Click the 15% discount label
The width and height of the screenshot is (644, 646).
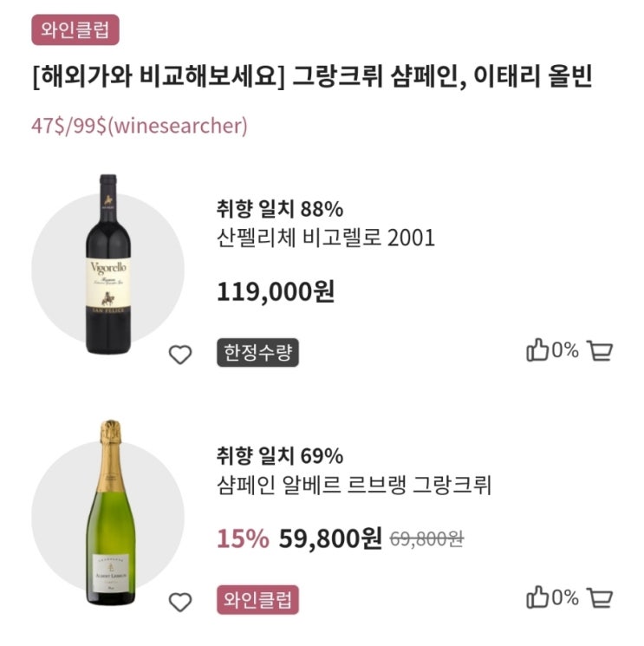[243, 539]
